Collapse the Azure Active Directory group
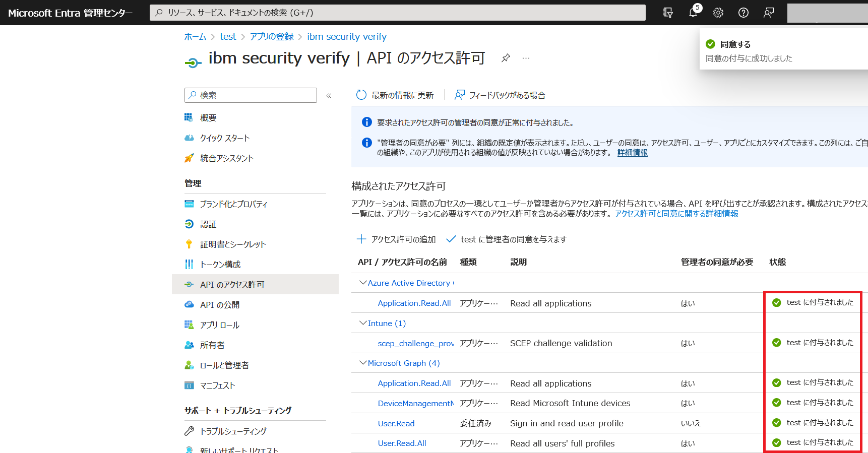This screenshot has height=453, width=868. 362,283
